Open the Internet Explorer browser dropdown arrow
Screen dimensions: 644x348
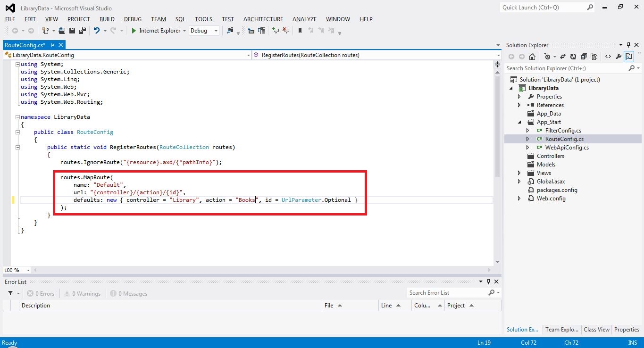pyautogui.click(x=184, y=31)
